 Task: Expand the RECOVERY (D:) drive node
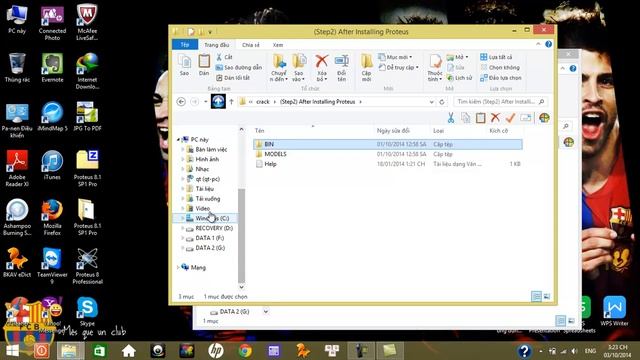pyautogui.click(x=182, y=228)
